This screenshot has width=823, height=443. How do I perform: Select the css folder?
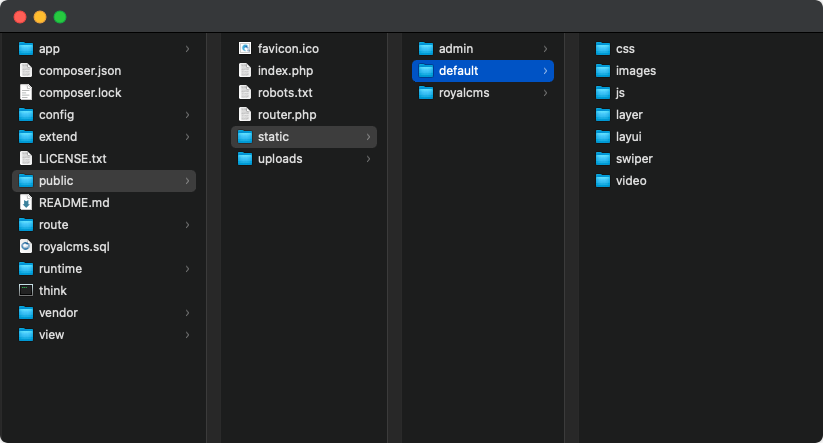[x=625, y=48]
